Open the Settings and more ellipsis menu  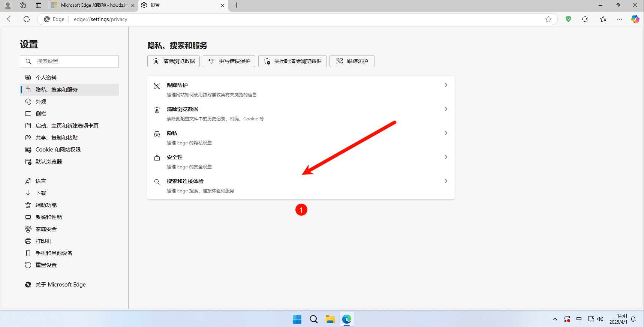click(x=620, y=19)
